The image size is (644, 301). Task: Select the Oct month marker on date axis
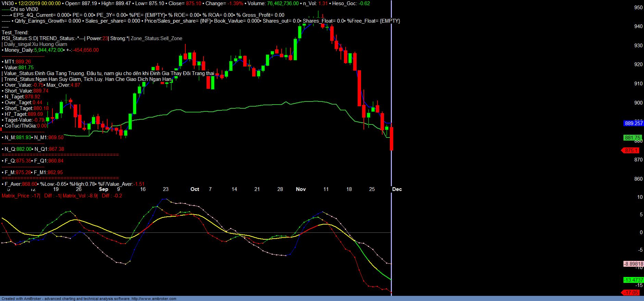coord(195,189)
